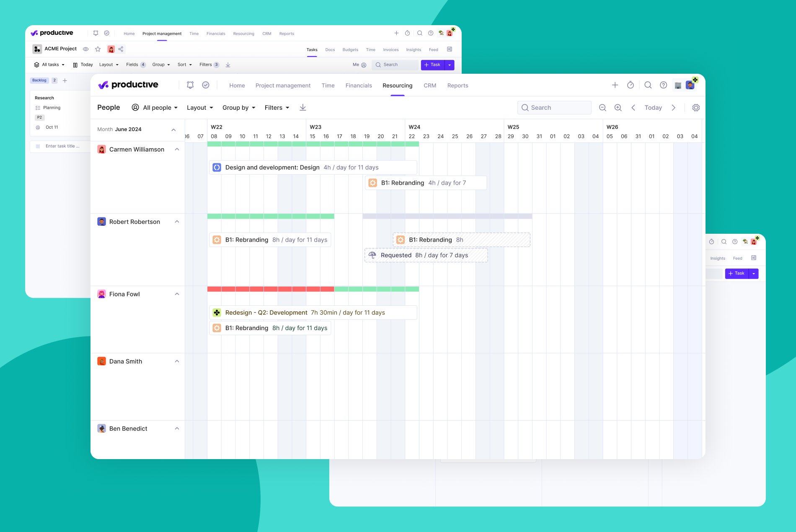
Task: Open the timeline settings gear icon
Action: pyautogui.click(x=696, y=108)
